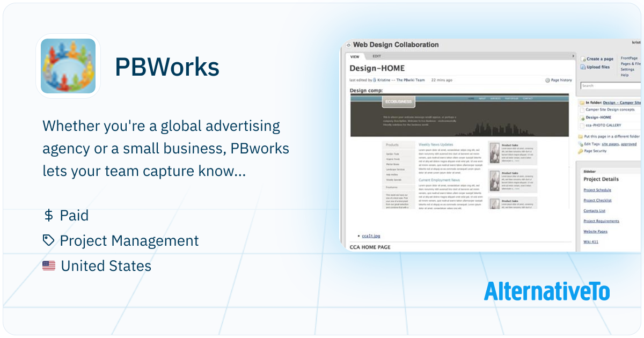Click the dollar sign icon beside Paid

(48, 216)
